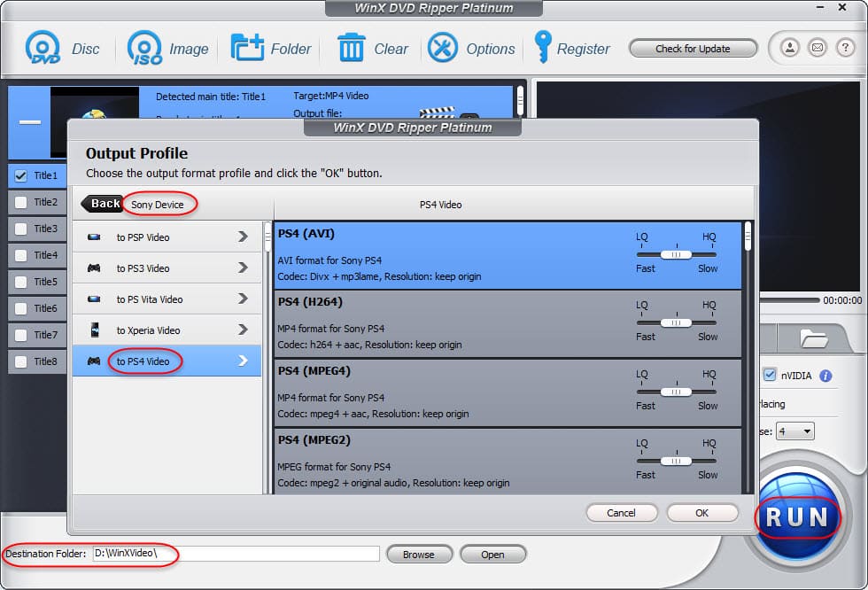Open the output folder icon tab
This screenshot has height=590, width=868.
coord(814,338)
